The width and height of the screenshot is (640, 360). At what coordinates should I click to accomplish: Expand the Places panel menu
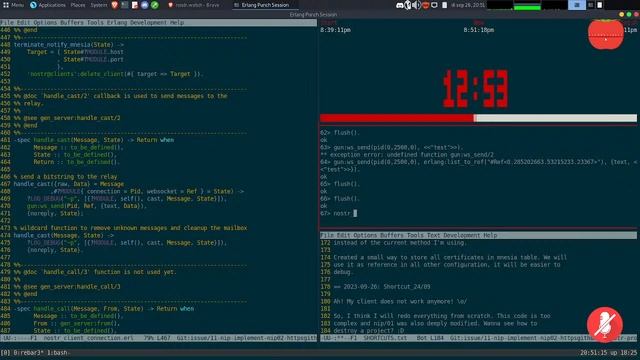click(78, 5)
